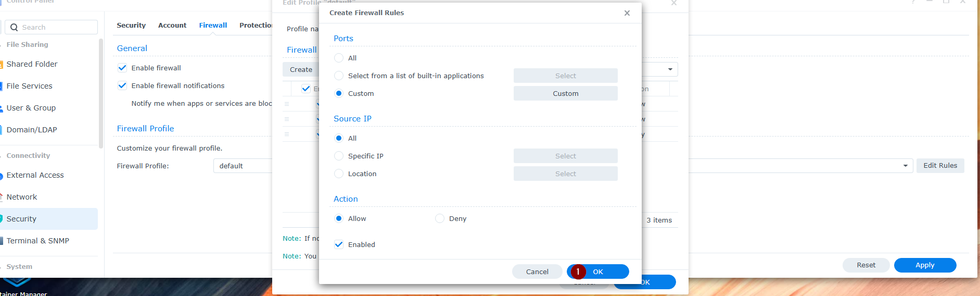Screen dimensions: 980x296
Task: Uncheck Enable firewall notifications
Action: (122, 86)
